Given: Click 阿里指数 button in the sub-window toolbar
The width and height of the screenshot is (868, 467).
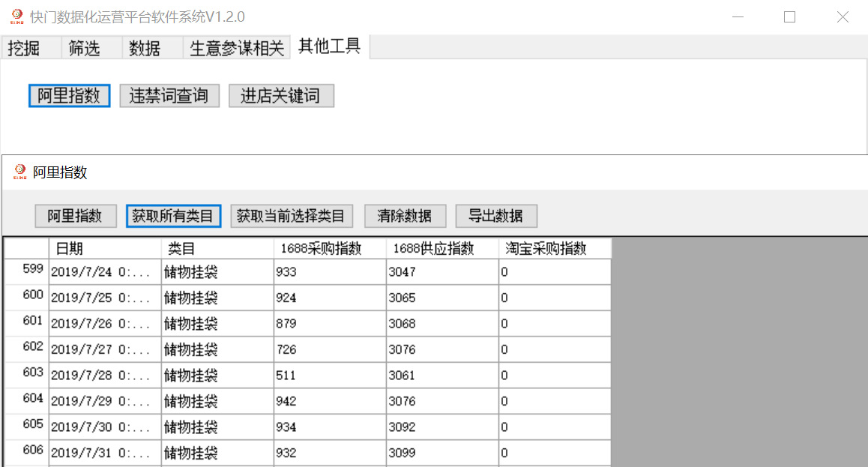Looking at the screenshot, I should pos(75,216).
